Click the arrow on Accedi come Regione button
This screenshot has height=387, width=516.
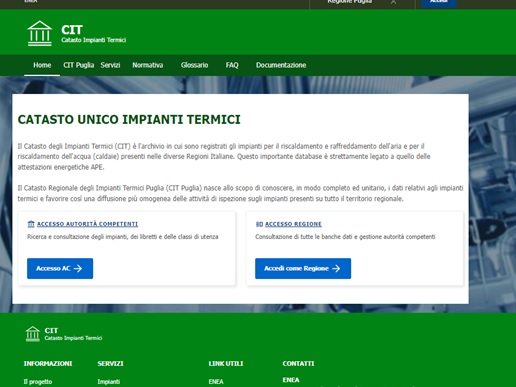[336, 268]
